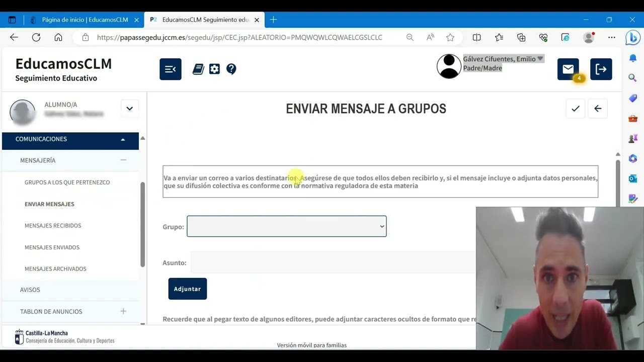Screen dimensions: 644x362
Task: Open the Bing Copilot sidebar icon
Action: [x=632, y=37]
